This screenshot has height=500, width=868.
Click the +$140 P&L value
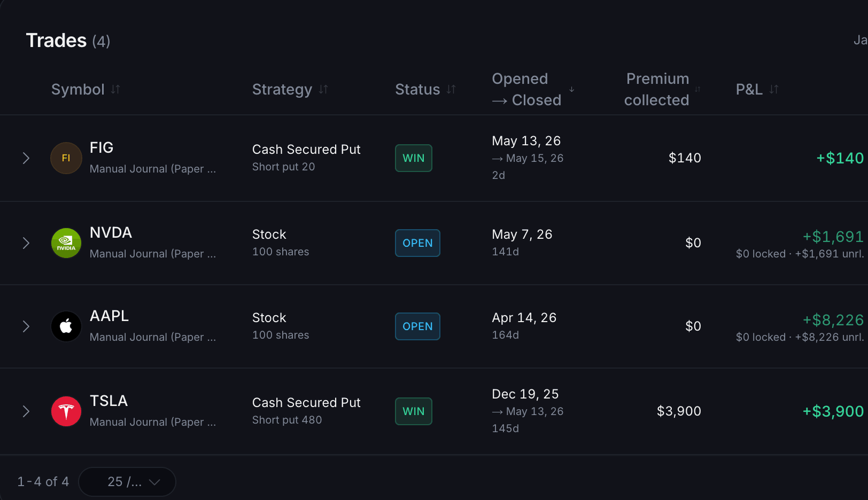pyautogui.click(x=840, y=158)
